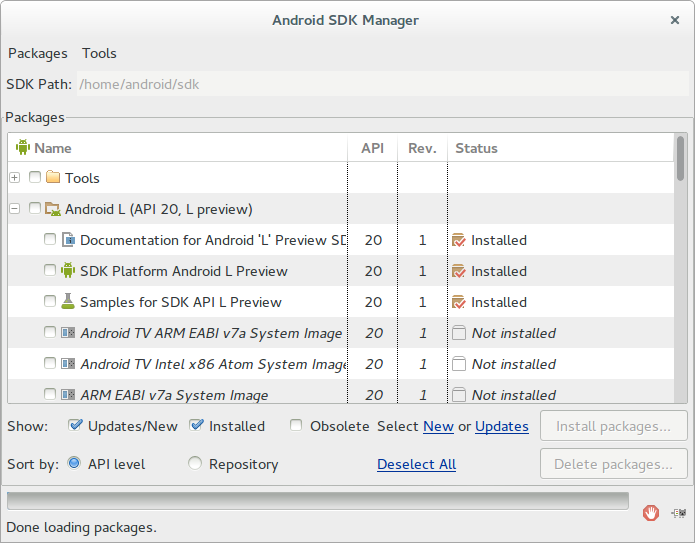Toggle the Updates/New show checkbox

coord(75,426)
